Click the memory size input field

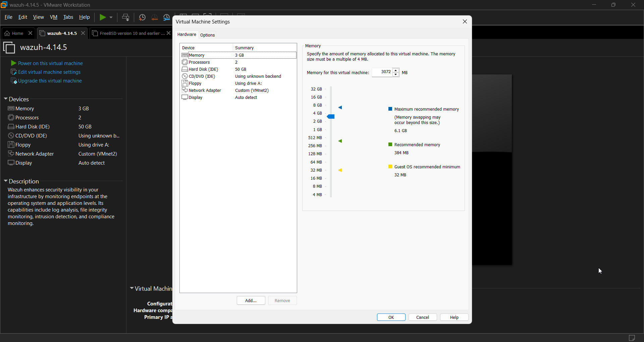[382, 72]
